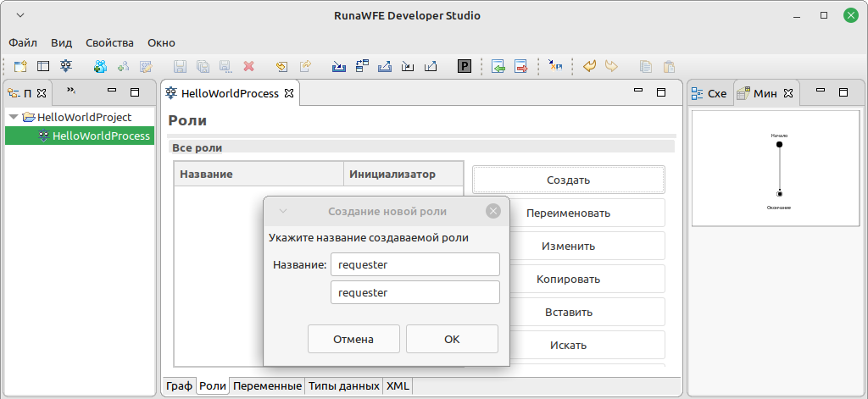Click the Вставить button
Viewport: 868px width, 399px height.
[x=569, y=312]
